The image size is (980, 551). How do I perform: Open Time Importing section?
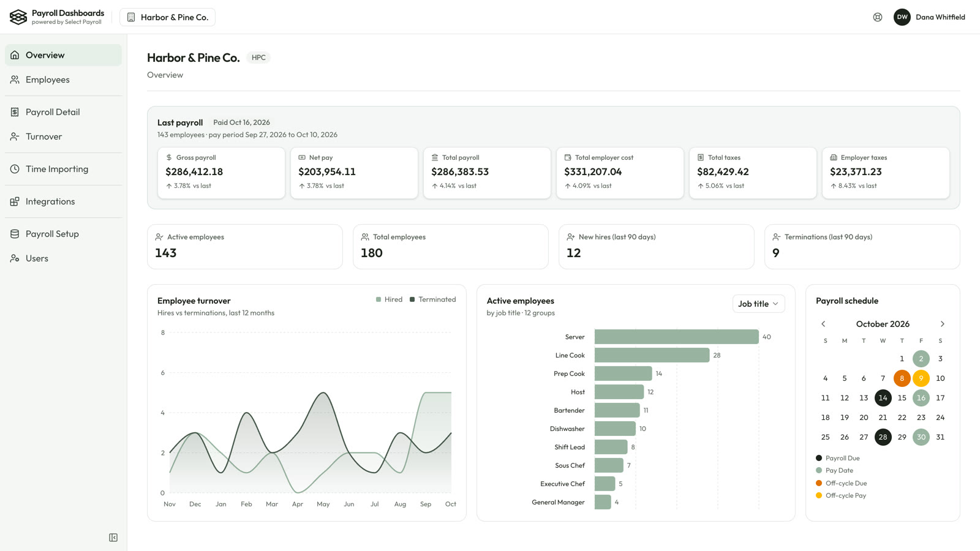[x=63, y=169]
